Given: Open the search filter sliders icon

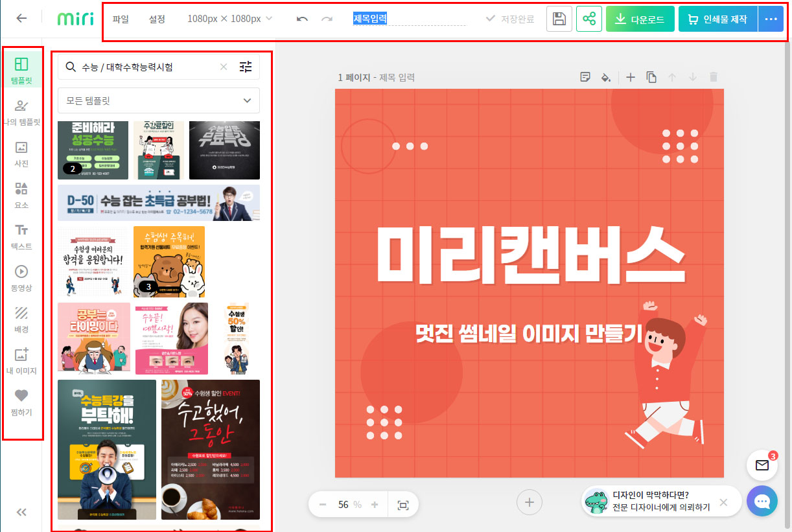Looking at the screenshot, I should click(246, 66).
